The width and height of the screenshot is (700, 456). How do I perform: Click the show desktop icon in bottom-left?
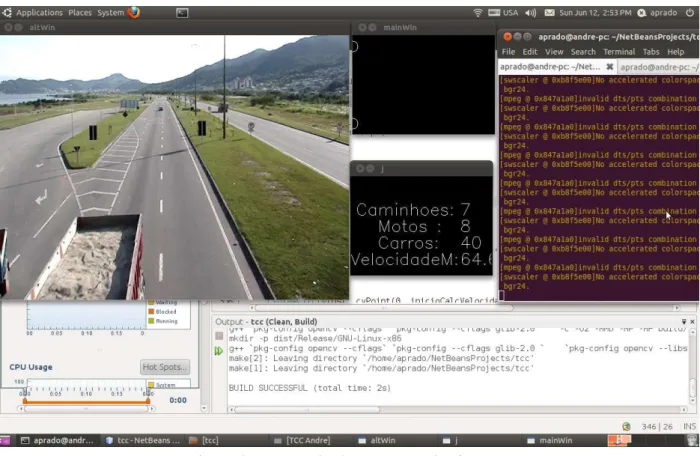click(5, 440)
